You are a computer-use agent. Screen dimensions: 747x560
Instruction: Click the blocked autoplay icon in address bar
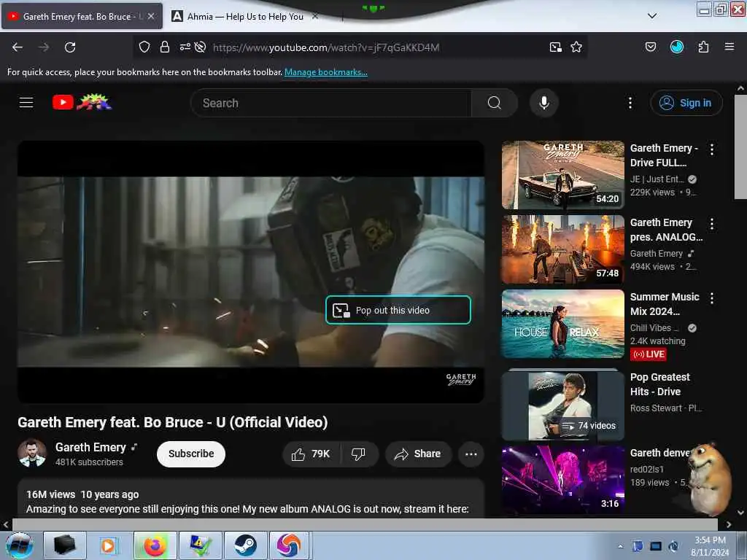201,47
